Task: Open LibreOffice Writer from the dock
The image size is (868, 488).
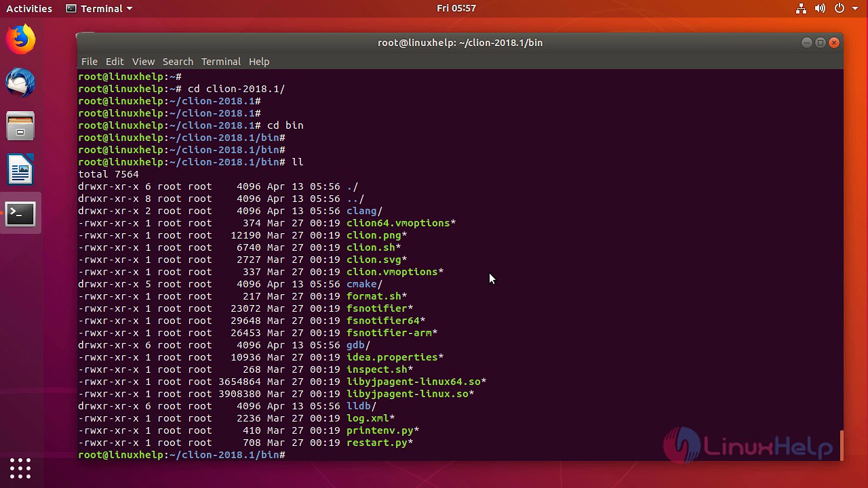Action: pos(20,169)
